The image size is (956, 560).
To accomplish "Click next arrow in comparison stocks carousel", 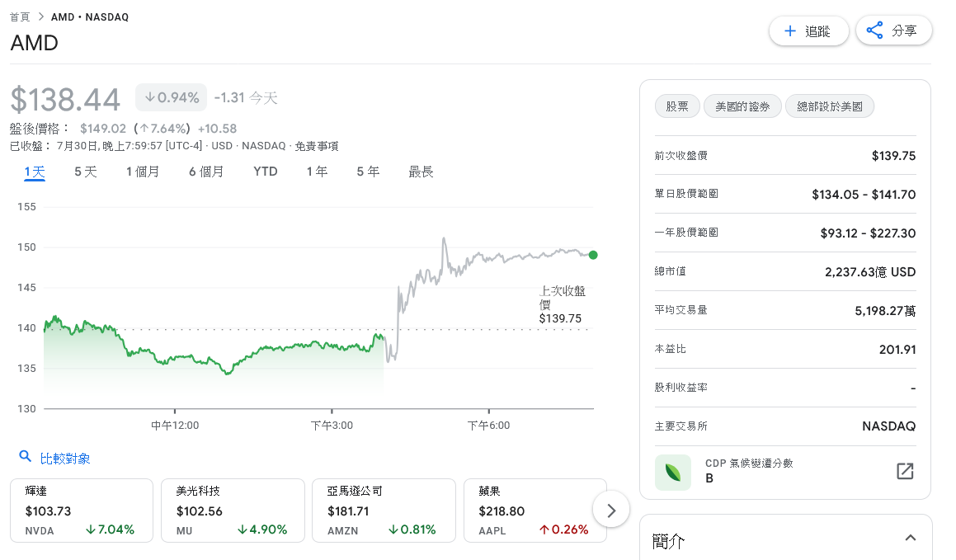I will pyautogui.click(x=611, y=511).
